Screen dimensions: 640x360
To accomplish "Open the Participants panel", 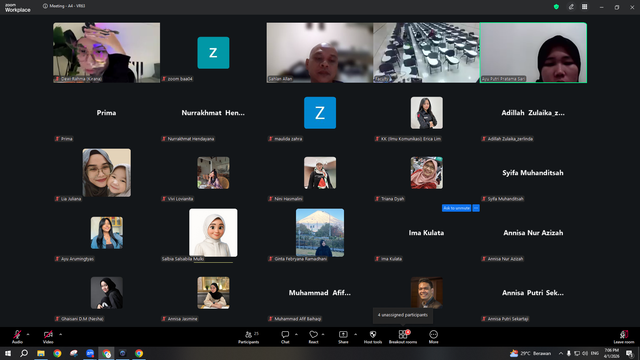I will click(249, 337).
